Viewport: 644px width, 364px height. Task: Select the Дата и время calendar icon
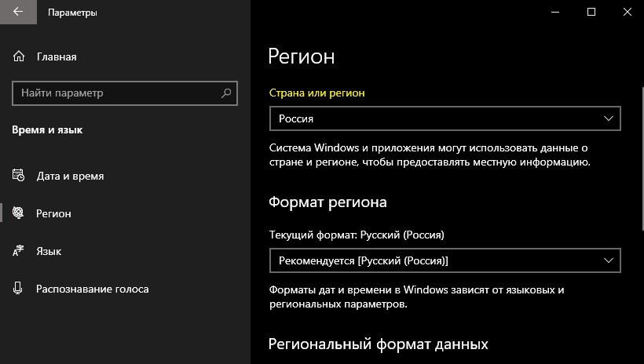[x=19, y=176]
